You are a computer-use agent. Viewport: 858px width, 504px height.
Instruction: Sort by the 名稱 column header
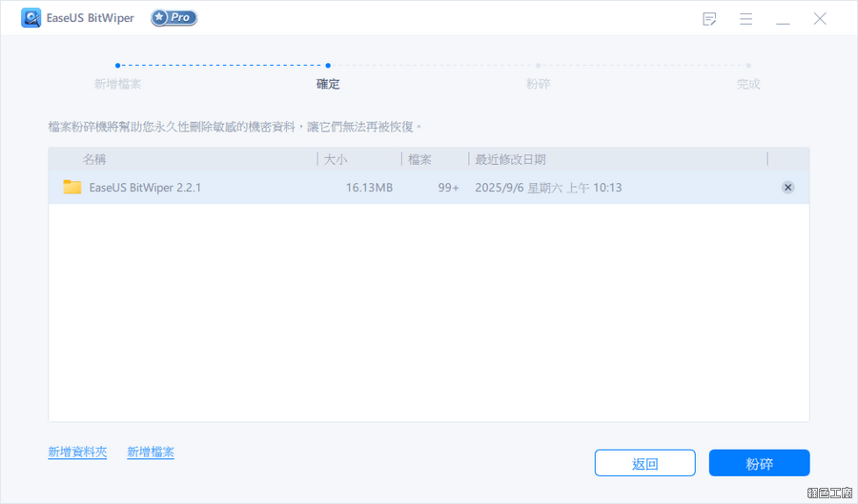94,159
